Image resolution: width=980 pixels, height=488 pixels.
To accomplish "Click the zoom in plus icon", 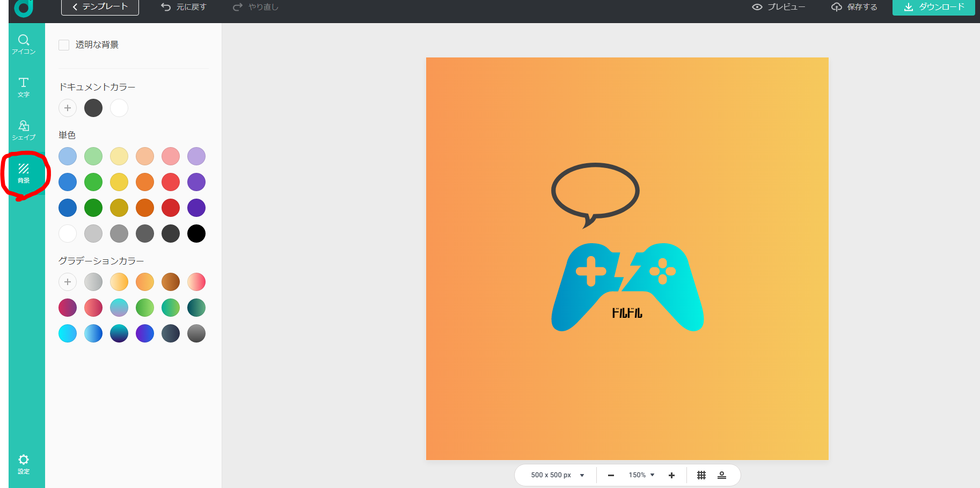I will click(671, 475).
